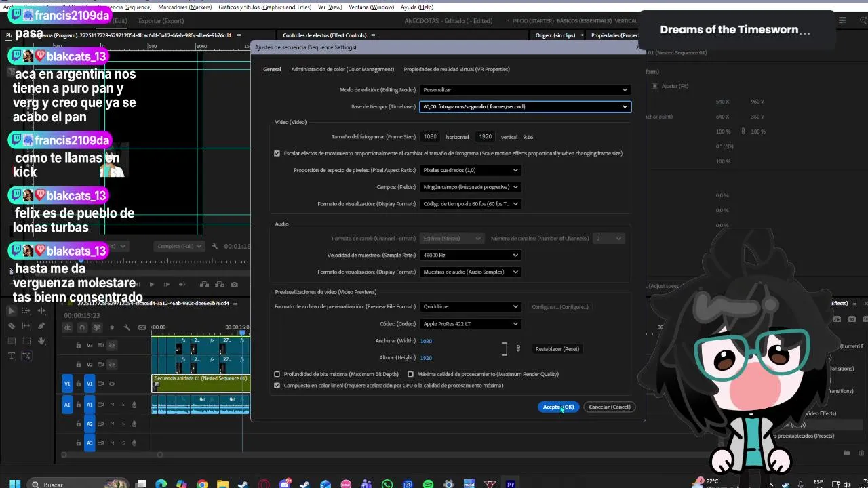Mute audio track A2
This screenshot has height=488, width=868.
112,424
